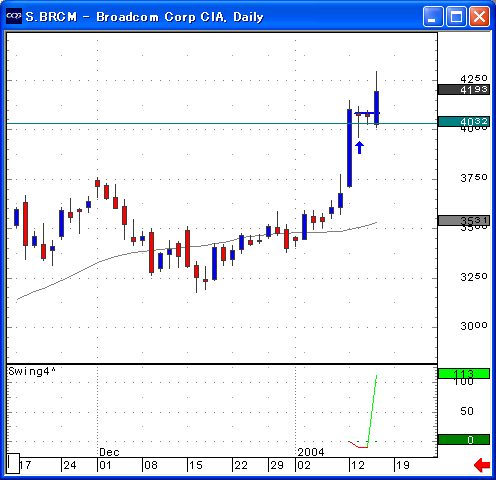Click the 3250 price scale label
Image resolution: width=496 pixels, height=480 pixels.
[x=474, y=277]
